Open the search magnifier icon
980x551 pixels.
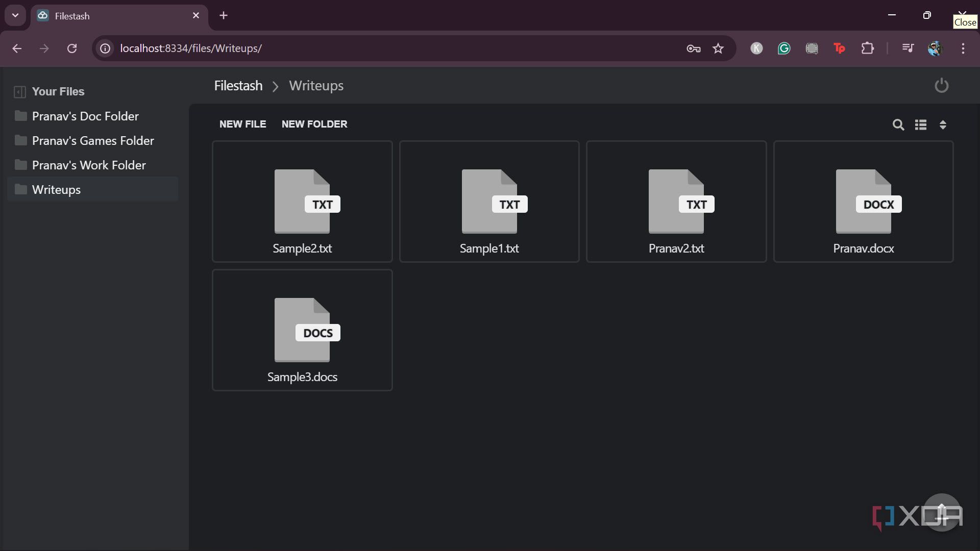898,124
